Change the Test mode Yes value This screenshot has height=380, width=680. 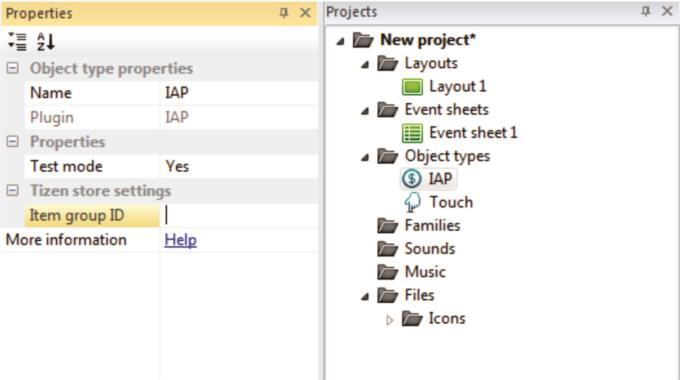click(x=239, y=166)
